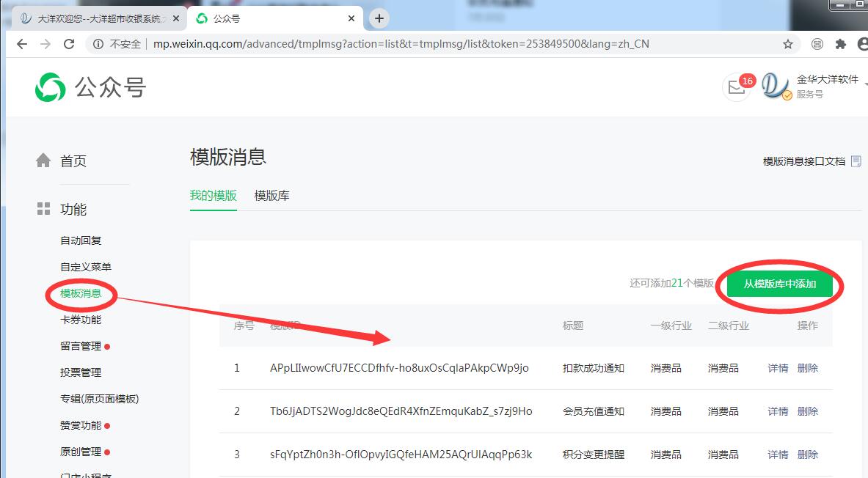This screenshot has width=868, height=478.
Task: Click the 积分变更提醒 title cell
Action: (594, 455)
